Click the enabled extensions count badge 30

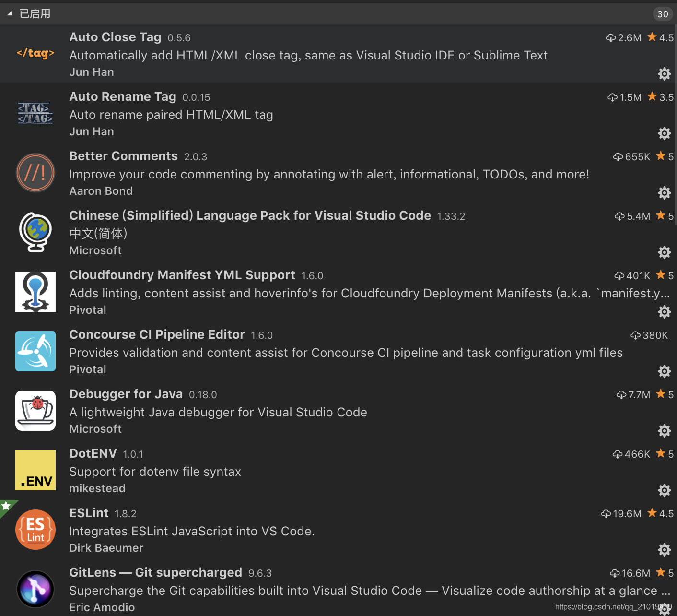tap(663, 14)
